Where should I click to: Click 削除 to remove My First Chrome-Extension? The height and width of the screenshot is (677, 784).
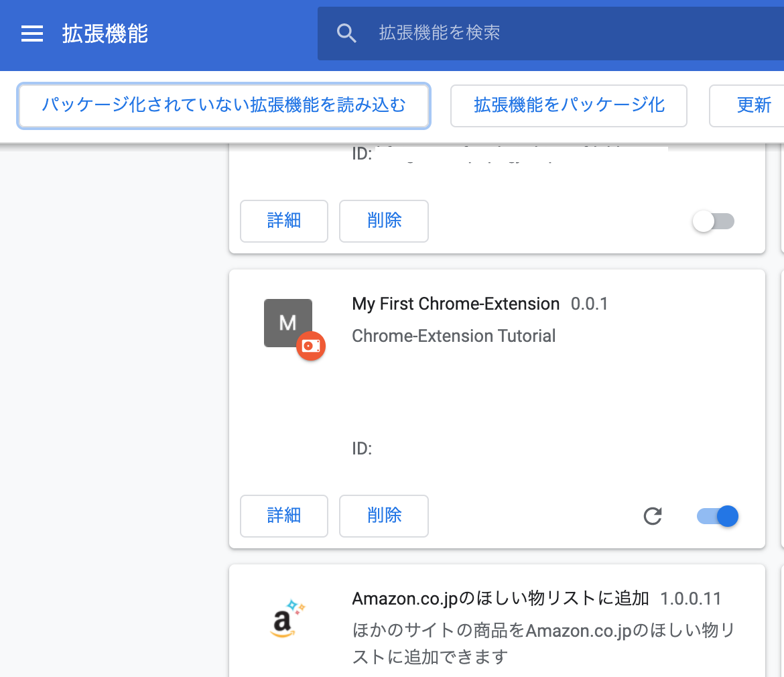tap(383, 516)
